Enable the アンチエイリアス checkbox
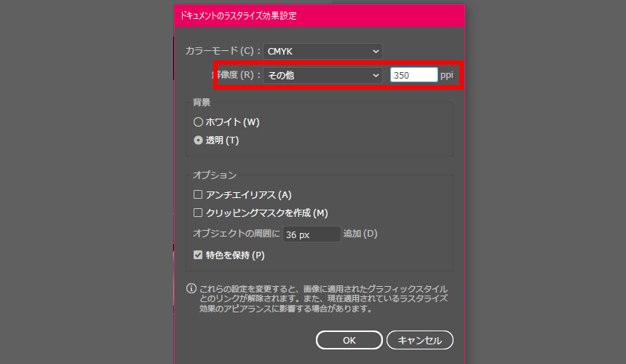Screen dimensions: 626x364 (198, 194)
